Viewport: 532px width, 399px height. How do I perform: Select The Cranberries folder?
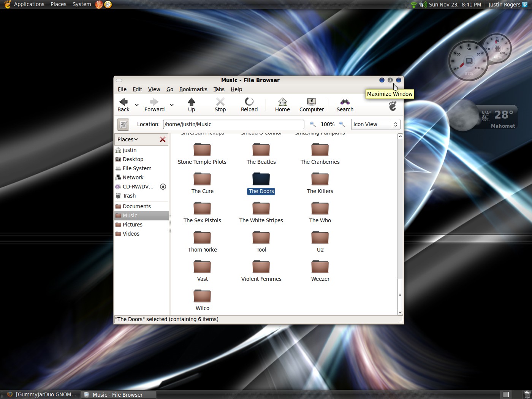(x=320, y=154)
